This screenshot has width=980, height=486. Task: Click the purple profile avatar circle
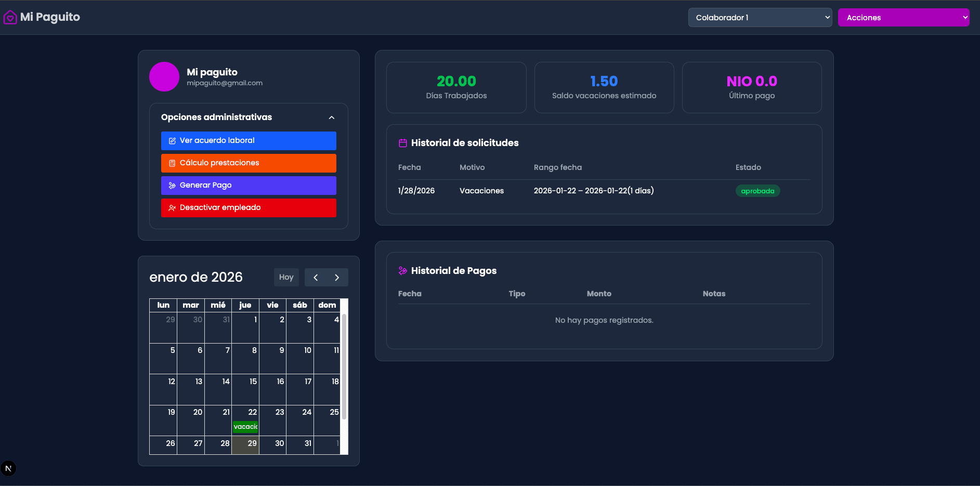164,76
